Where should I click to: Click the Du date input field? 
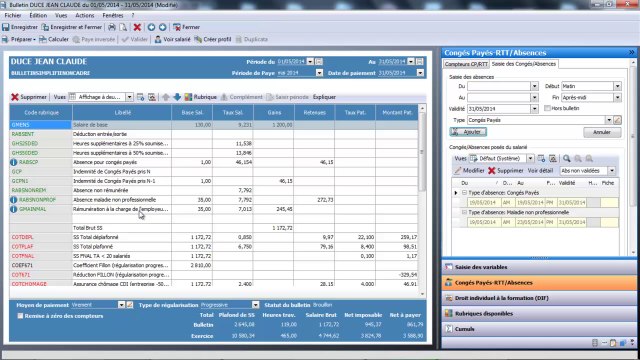pyautogui.click(x=499, y=86)
